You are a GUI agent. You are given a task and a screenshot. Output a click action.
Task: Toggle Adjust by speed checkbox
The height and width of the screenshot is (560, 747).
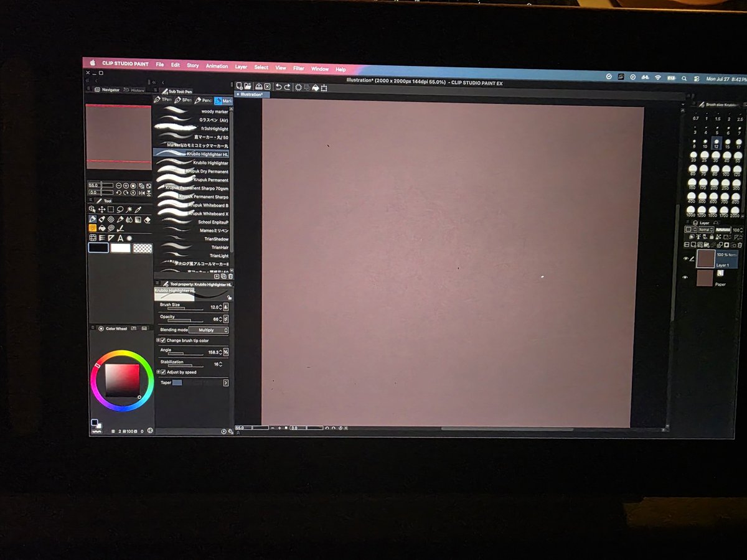tap(163, 372)
